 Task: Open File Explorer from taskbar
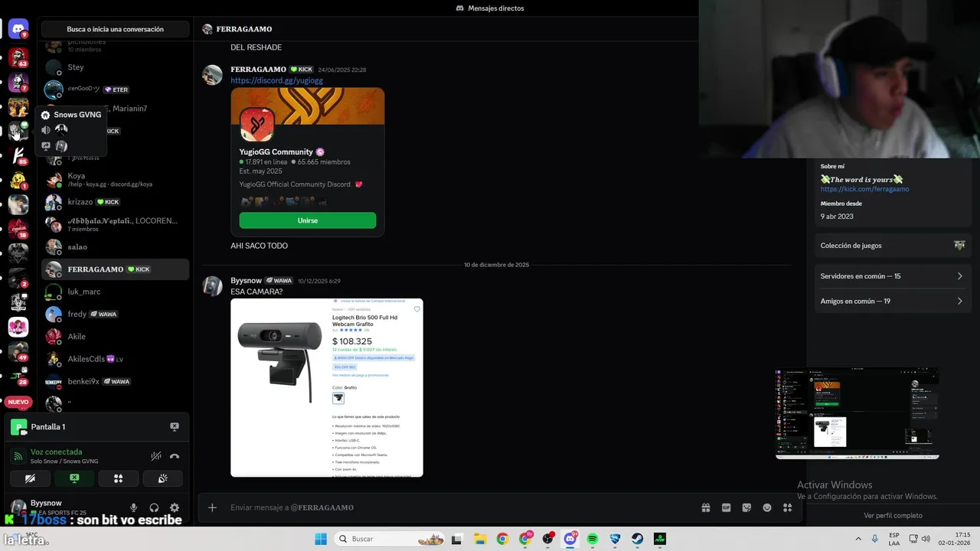pos(479,539)
